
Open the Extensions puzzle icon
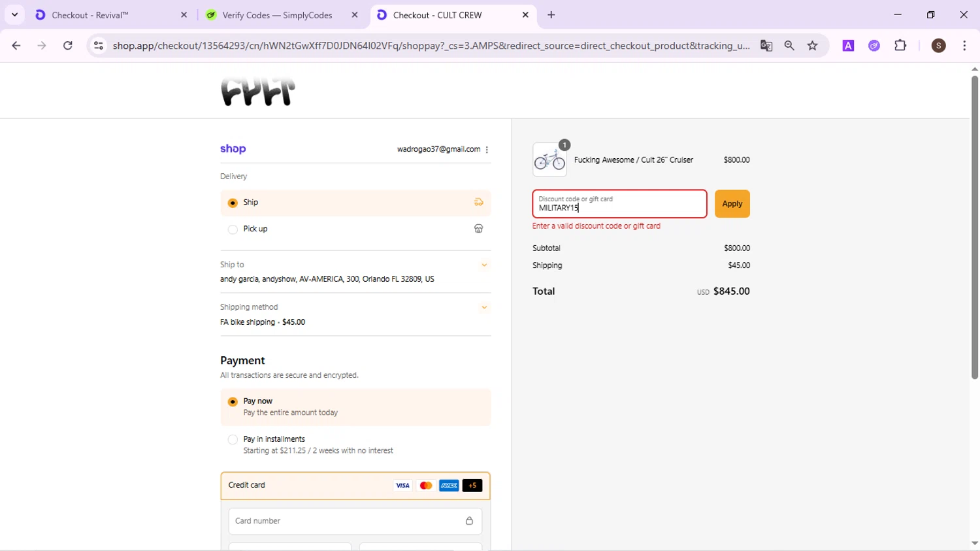pos(900,46)
